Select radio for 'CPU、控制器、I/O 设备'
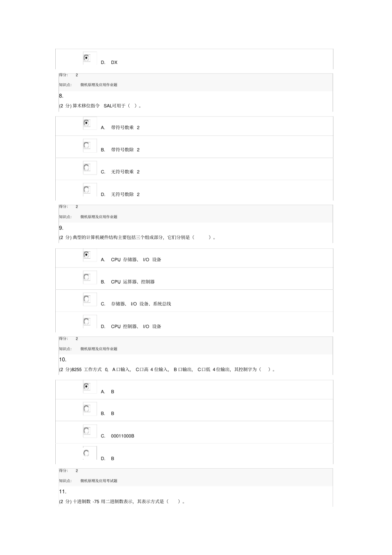This screenshot has width=392, height=555. [86, 321]
